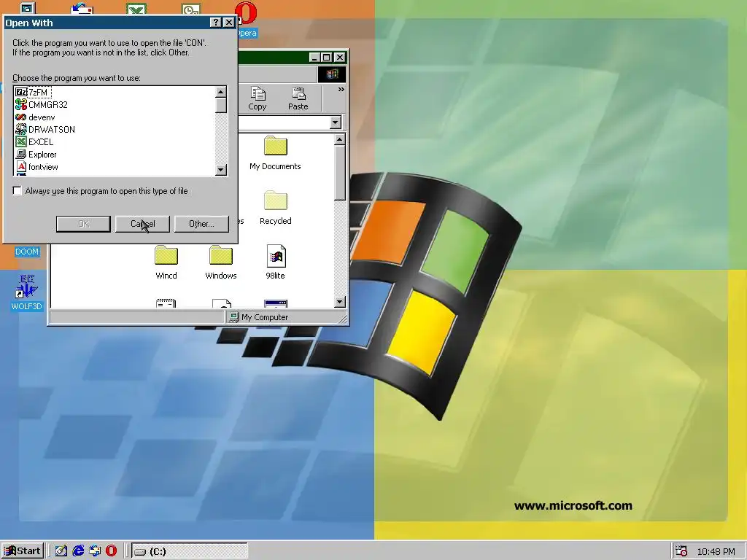747x560 pixels.
Task: Click the Copy toolbar button in explorer window
Action: (258, 98)
